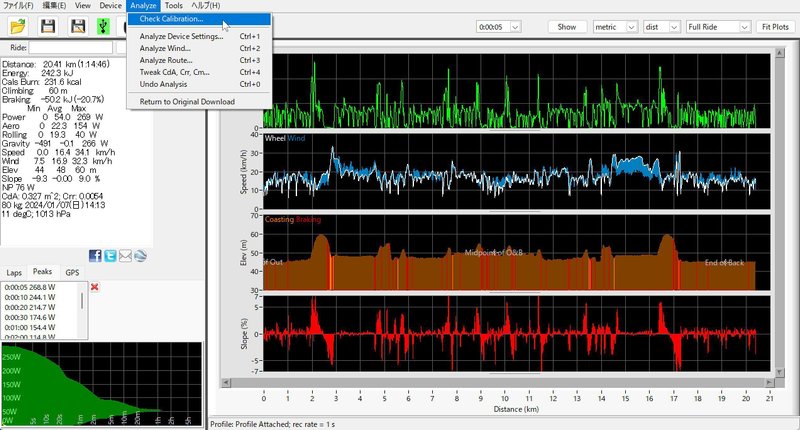Choose Analyze Device Settings... menu entry
Screen dimensions: 800x430
[199, 36]
